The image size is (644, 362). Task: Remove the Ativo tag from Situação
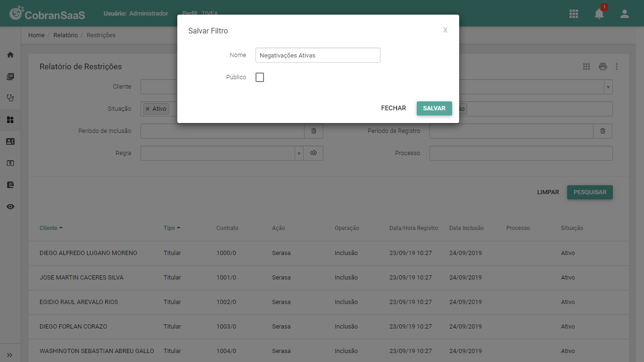pos(148,109)
